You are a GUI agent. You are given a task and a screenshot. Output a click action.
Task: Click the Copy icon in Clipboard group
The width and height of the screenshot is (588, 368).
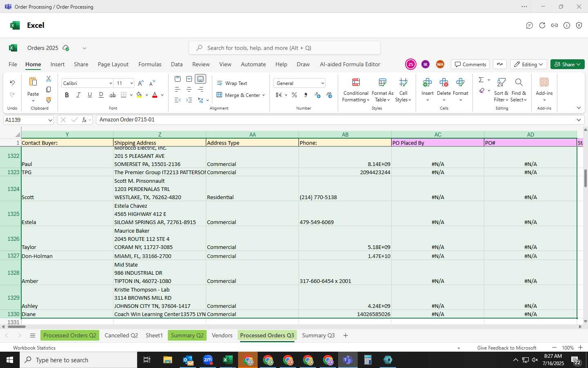click(49, 89)
